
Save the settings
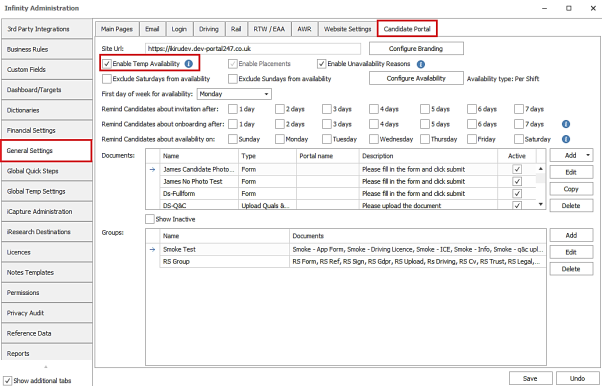click(530, 378)
